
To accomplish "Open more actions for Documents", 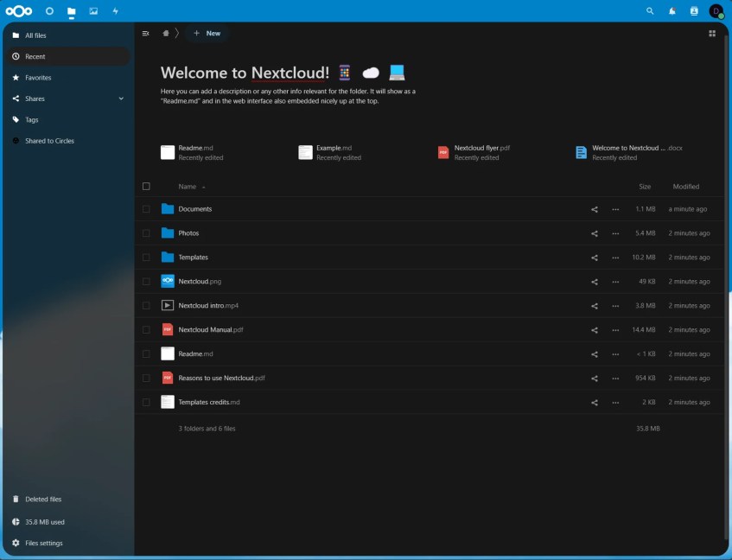I will coord(615,209).
